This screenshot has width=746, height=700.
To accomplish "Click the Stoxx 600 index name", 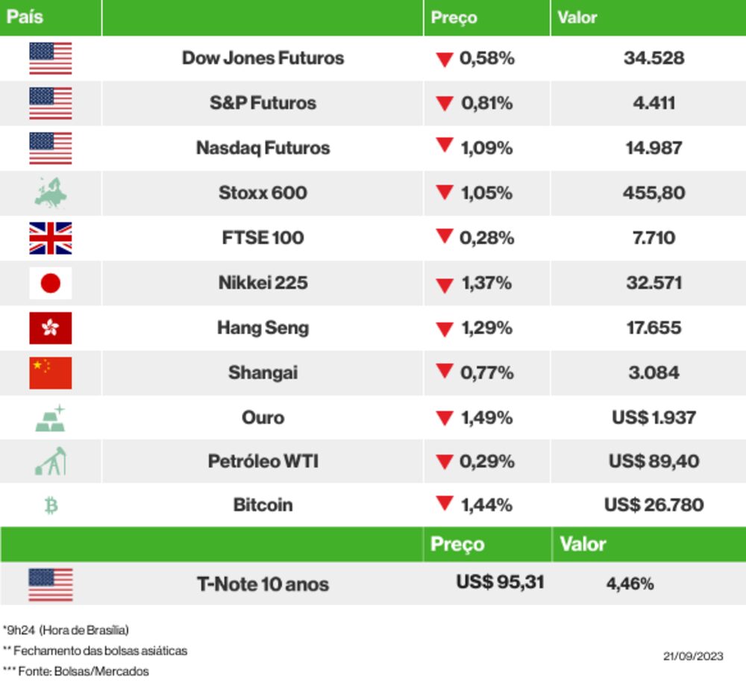I will (263, 193).
